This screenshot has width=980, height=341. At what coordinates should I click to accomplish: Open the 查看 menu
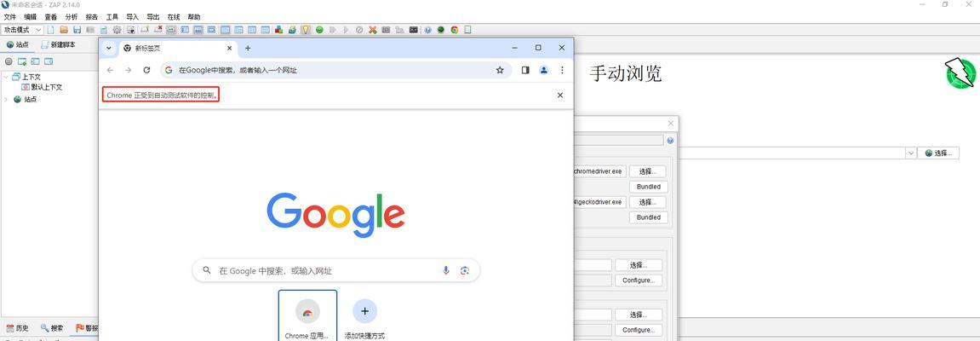[50, 18]
